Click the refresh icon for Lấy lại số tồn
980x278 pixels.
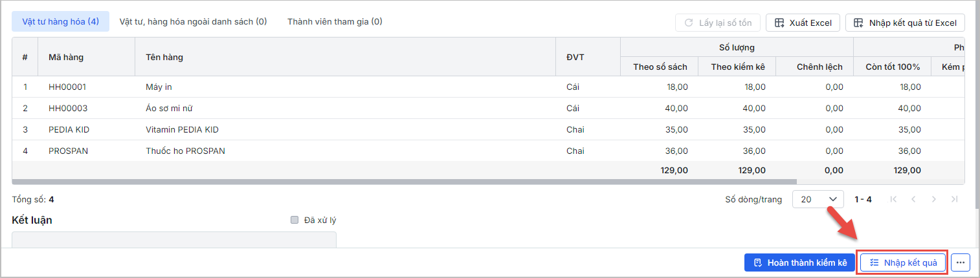[688, 23]
